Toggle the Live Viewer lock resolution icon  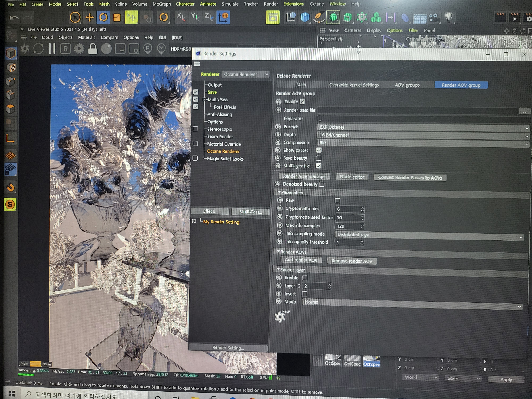(x=93, y=49)
